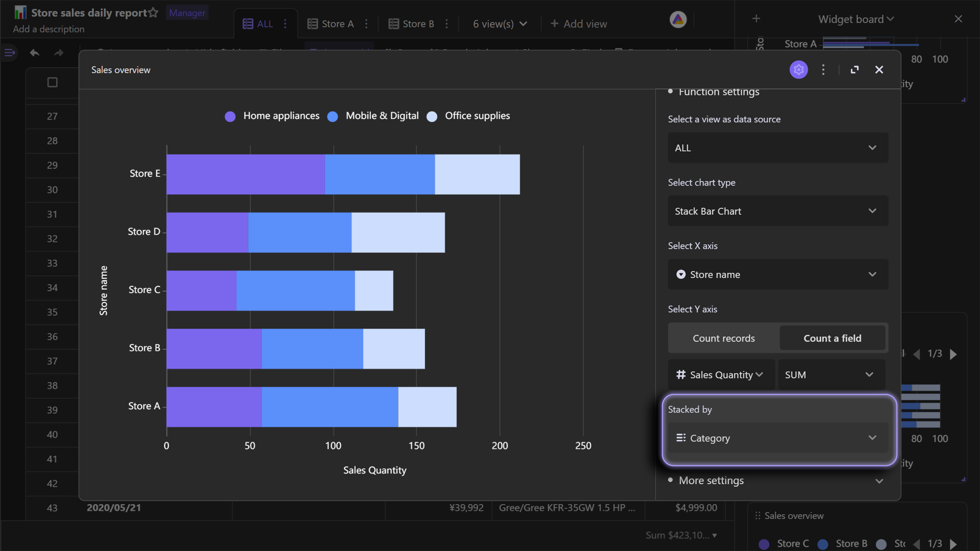This screenshot has width=980, height=551.
Task: Open the data source view dropdown showing ALL
Action: pyautogui.click(x=778, y=148)
